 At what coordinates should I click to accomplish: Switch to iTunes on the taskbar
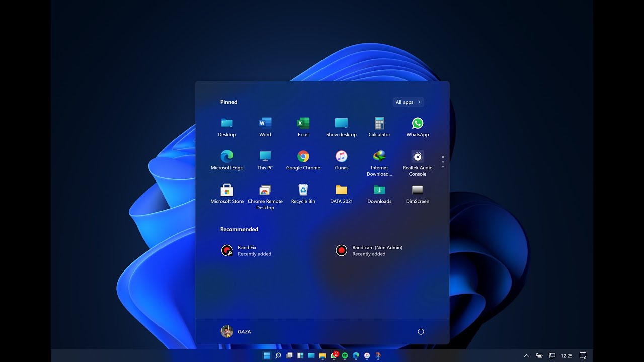(x=367, y=355)
